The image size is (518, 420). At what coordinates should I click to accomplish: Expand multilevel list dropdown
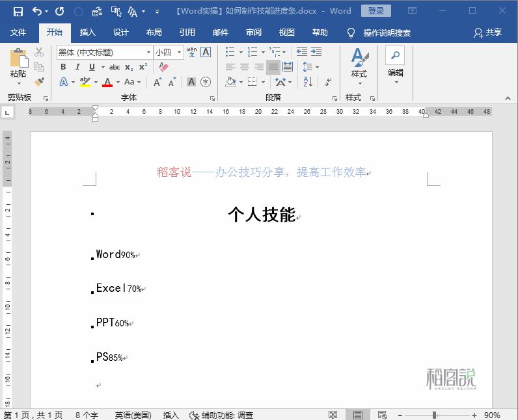[284, 52]
